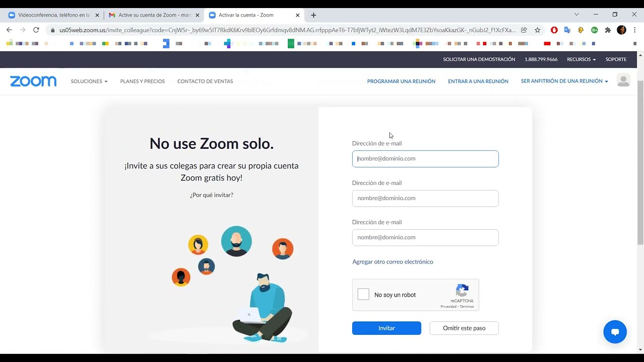Click the Omitir este paso button
The height and width of the screenshot is (362, 644).
(x=464, y=328)
